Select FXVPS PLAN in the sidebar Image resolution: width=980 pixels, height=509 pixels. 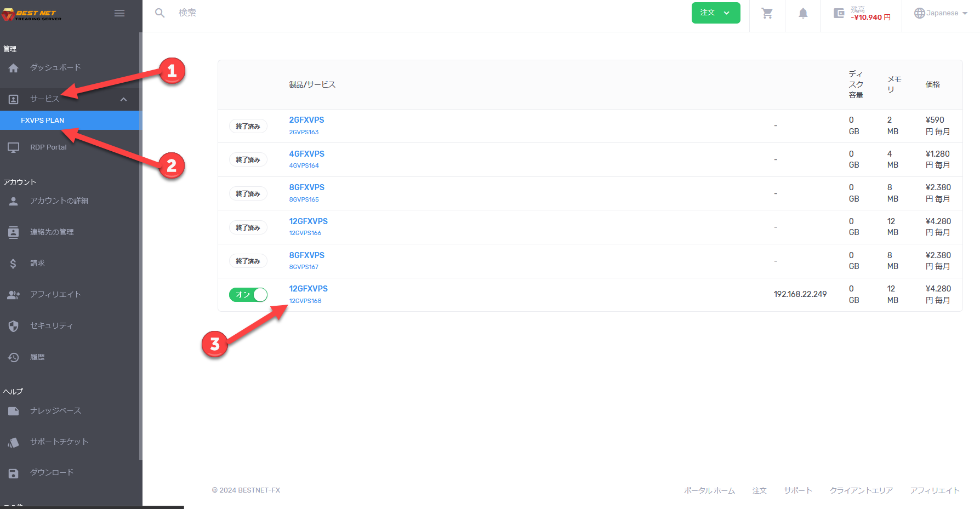43,121
